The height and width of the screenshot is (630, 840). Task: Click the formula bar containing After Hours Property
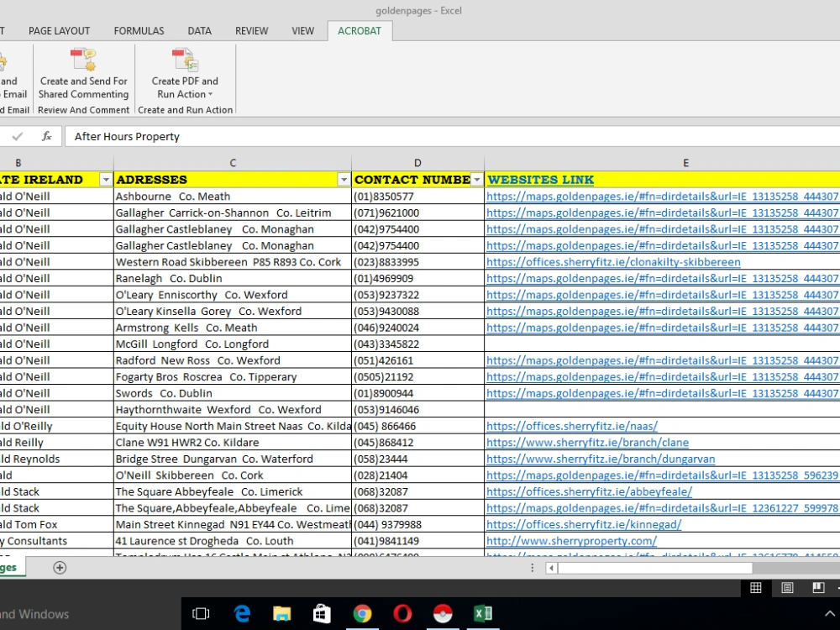(x=452, y=137)
